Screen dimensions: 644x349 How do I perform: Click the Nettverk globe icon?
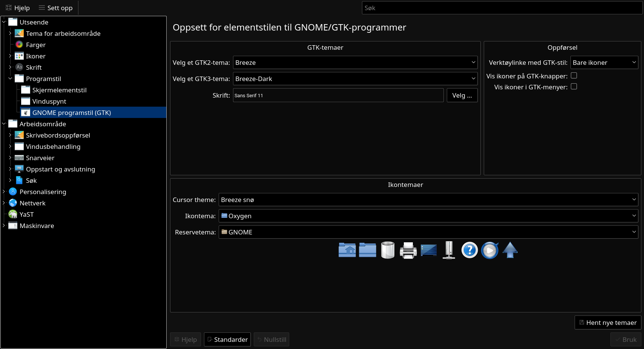pyautogui.click(x=13, y=203)
